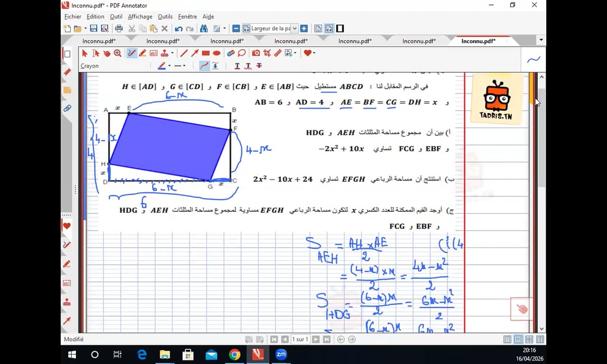Screen dimensions: 607x364
Task: Click the zoom in plus button
Action: coord(305,29)
